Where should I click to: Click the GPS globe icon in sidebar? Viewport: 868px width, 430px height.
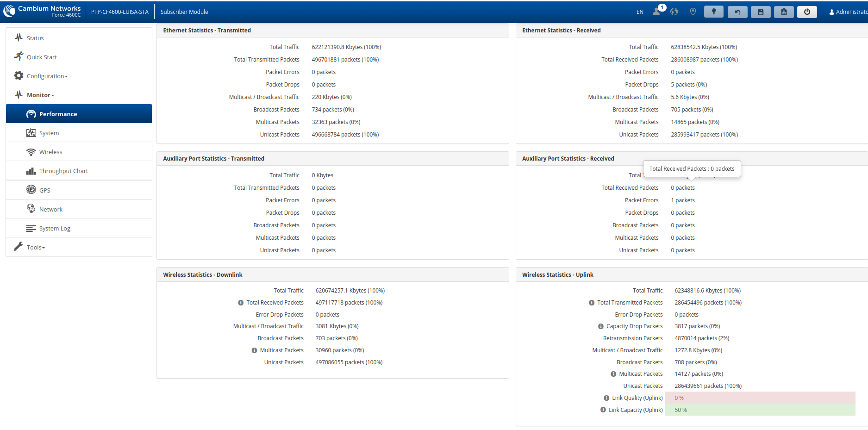pos(31,189)
